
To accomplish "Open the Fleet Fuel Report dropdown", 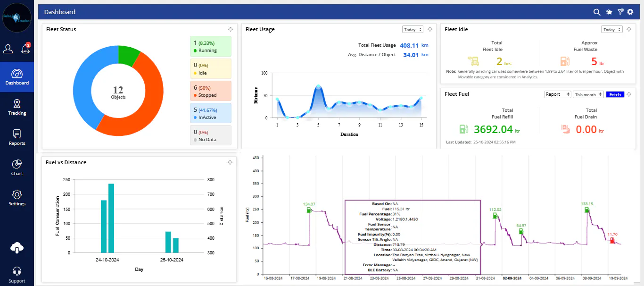I will pos(557,94).
